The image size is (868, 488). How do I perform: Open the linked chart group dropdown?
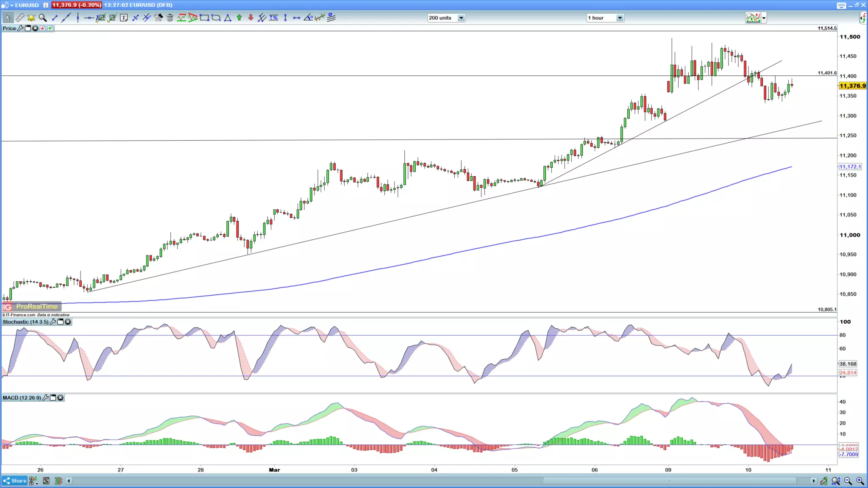(33, 481)
